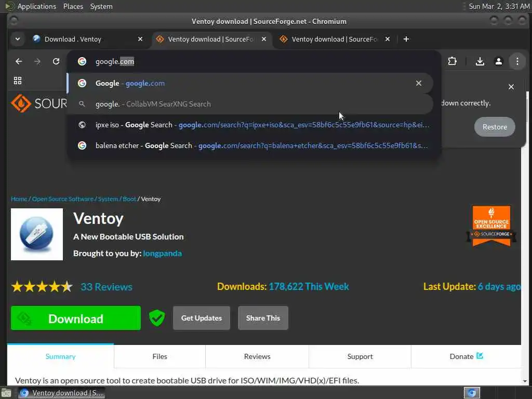Viewport: 532px width, 399px height.
Task: Click the Open Source Excellence badge
Action: pos(491,225)
